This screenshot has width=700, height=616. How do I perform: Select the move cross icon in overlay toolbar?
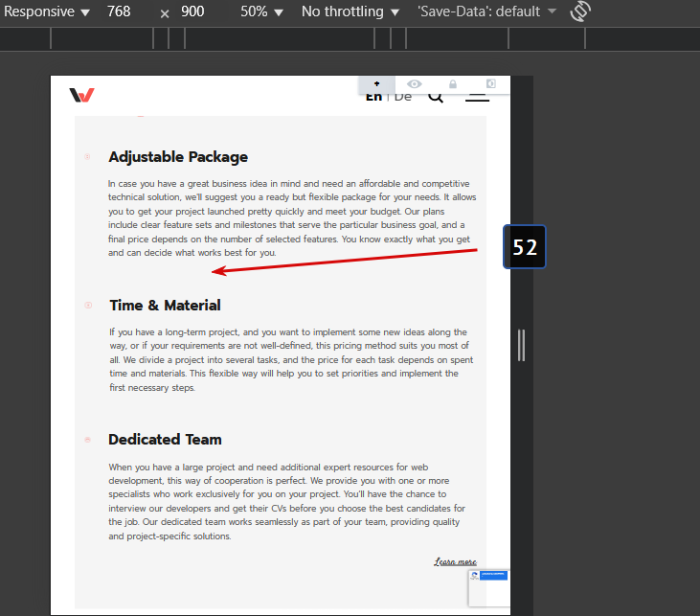(376, 83)
